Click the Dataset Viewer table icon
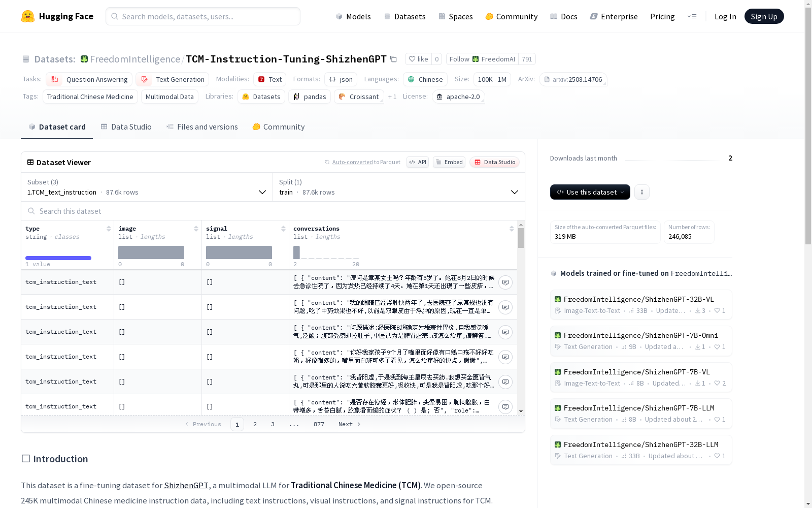 (30, 163)
